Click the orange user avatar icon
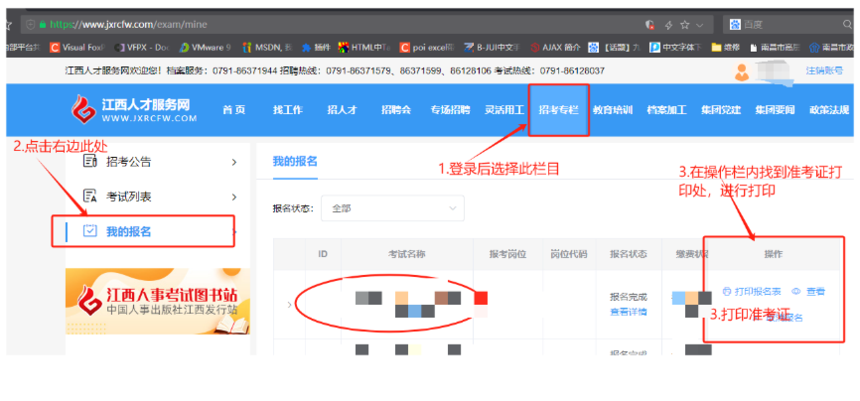 (742, 71)
